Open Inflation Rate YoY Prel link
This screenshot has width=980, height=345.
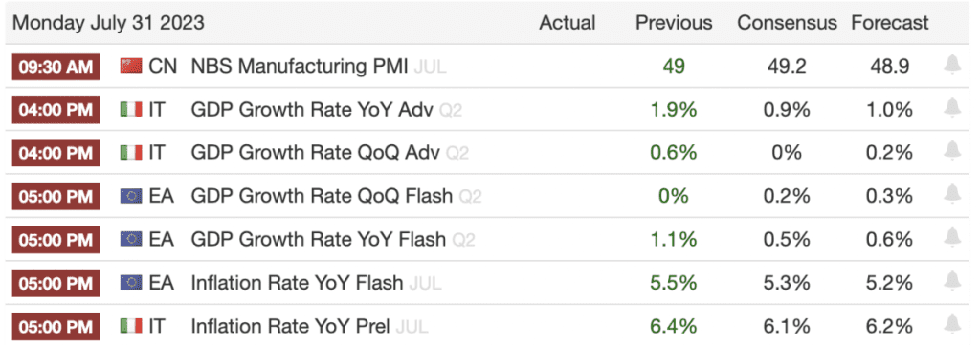tap(291, 326)
